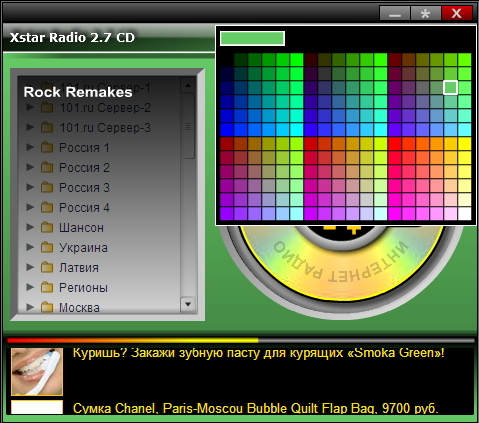Screen dimensions: 479x423
Task: Expand the Шансон folder arrow
Action: (30, 227)
